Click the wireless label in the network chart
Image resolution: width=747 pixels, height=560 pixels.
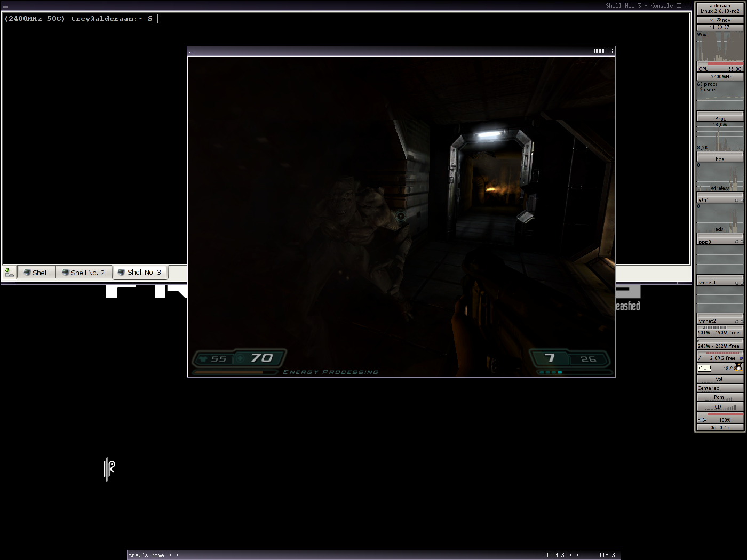coord(720,188)
